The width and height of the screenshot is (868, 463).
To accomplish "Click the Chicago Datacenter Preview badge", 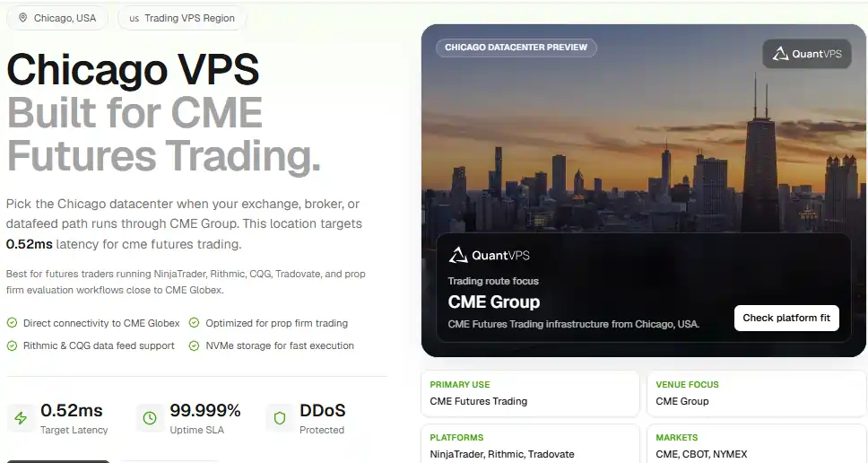I will [516, 48].
